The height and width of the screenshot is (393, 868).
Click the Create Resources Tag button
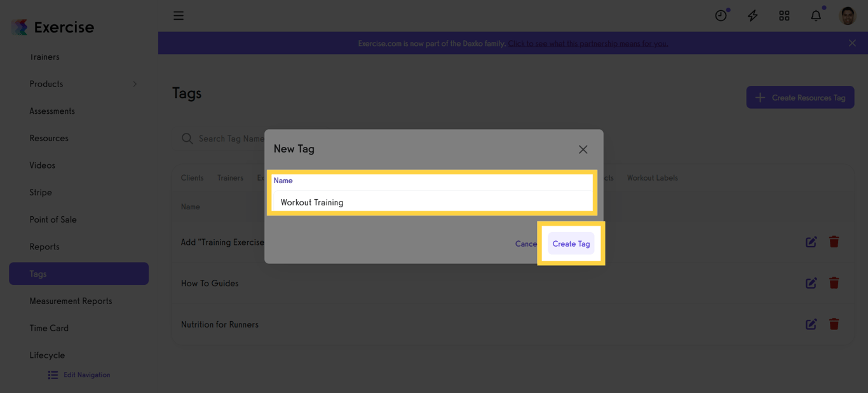pos(800,97)
